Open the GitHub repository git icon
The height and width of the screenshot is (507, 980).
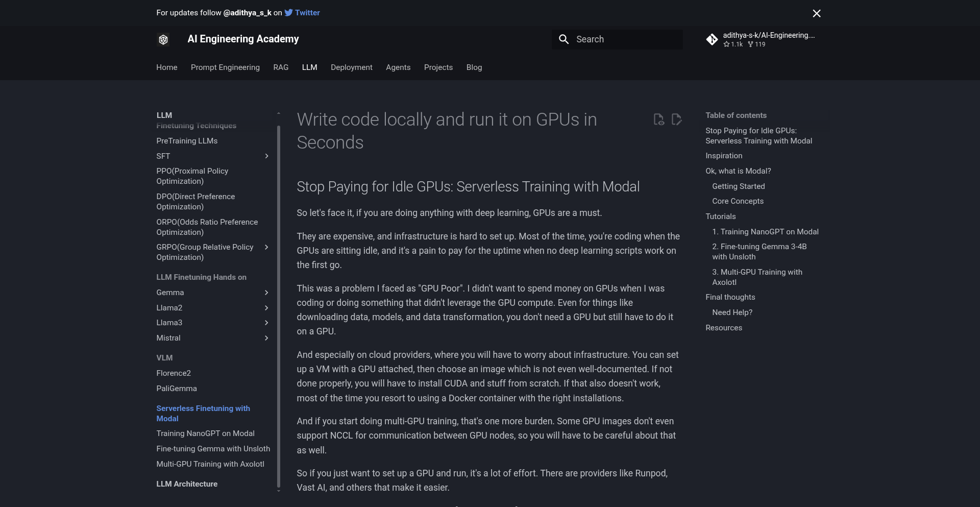[712, 39]
